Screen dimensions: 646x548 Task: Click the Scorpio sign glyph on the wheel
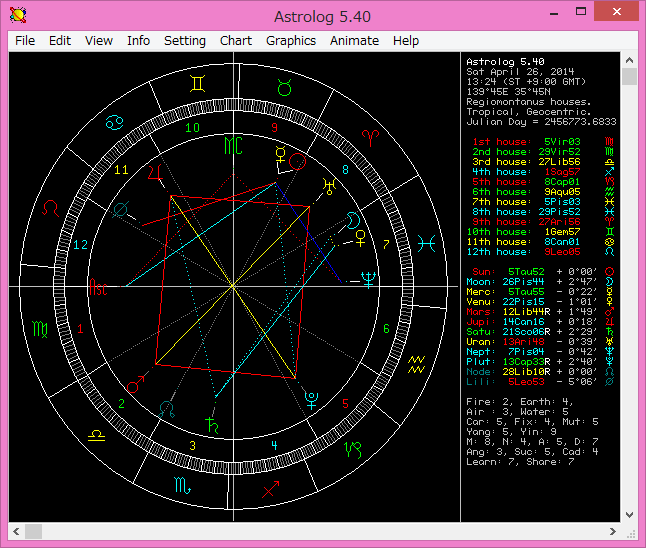[183, 485]
